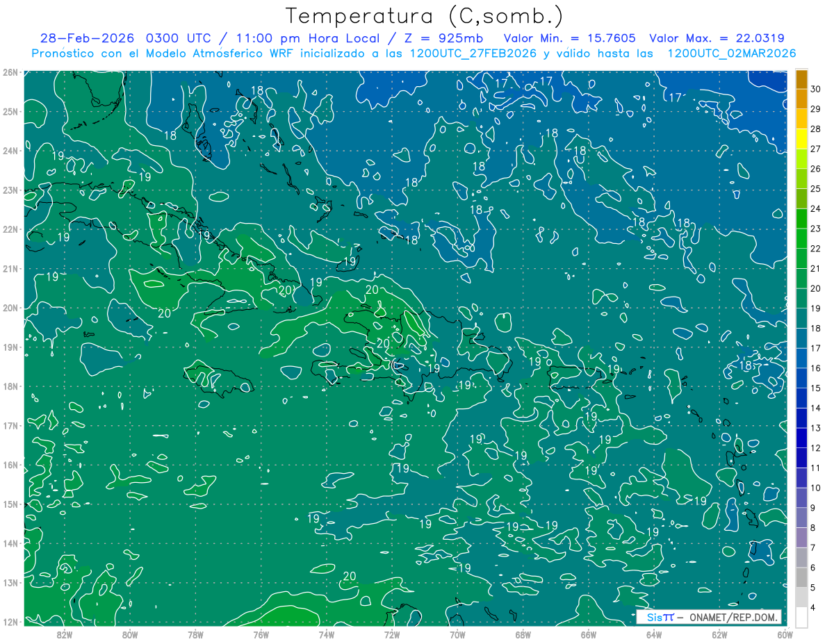Pick the white swatch below the 4 label

801,617
